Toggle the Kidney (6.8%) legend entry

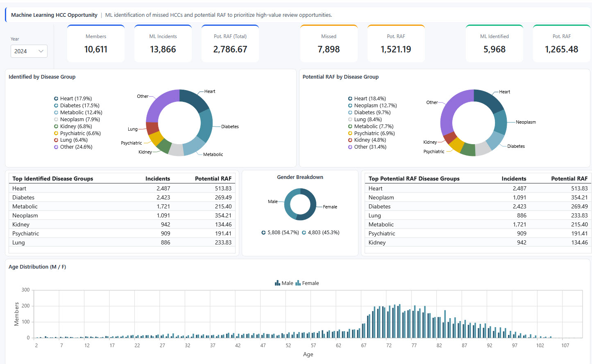[76, 127]
